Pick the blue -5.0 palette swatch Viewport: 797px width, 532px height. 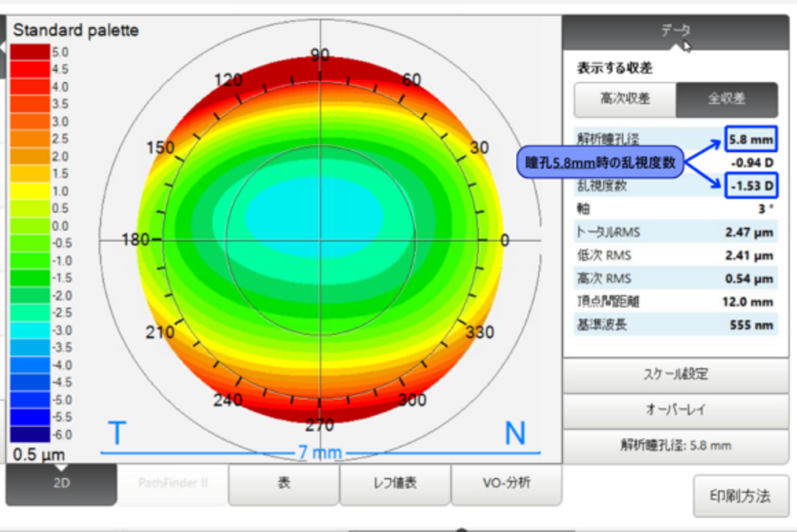pyautogui.click(x=30, y=400)
